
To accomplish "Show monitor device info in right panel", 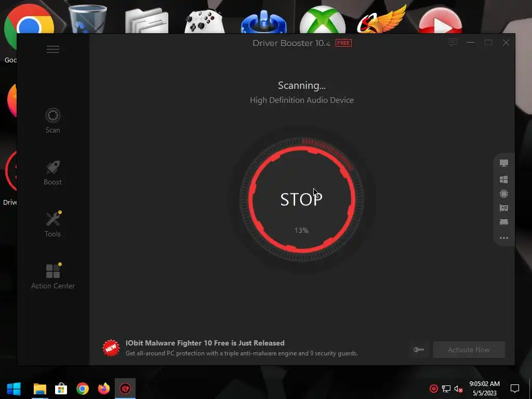I will [504, 163].
